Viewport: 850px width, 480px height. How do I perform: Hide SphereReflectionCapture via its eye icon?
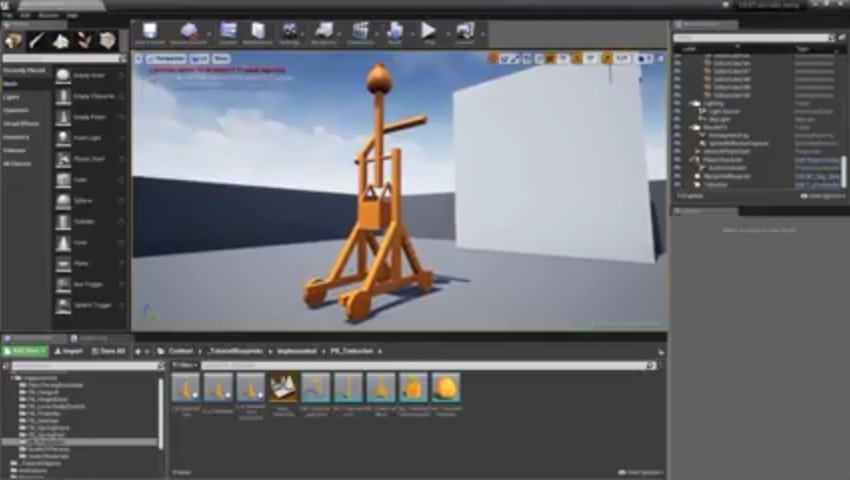pyautogui.click(x=677, y=144)
